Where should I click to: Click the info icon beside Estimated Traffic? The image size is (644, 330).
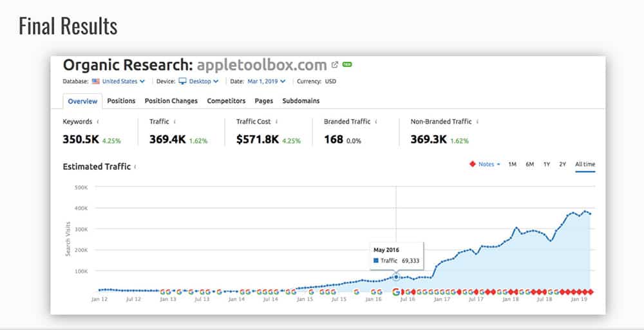[x=135, y=167]
